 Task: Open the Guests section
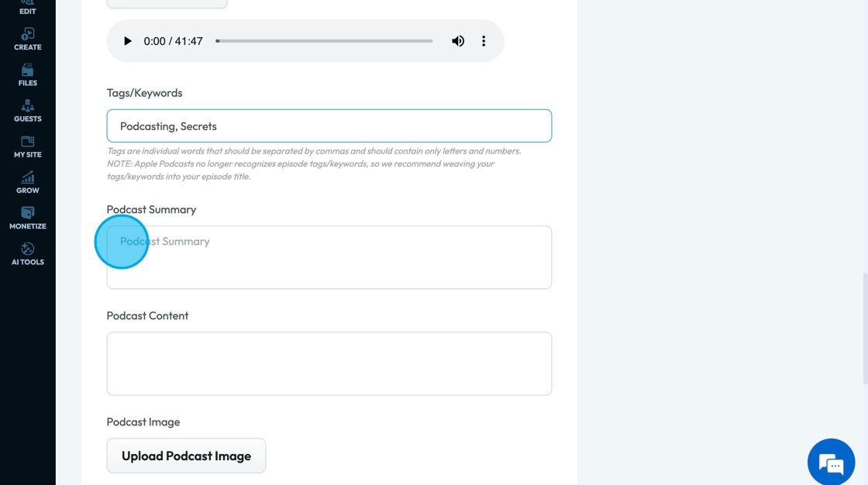click(x=28, y=111)
